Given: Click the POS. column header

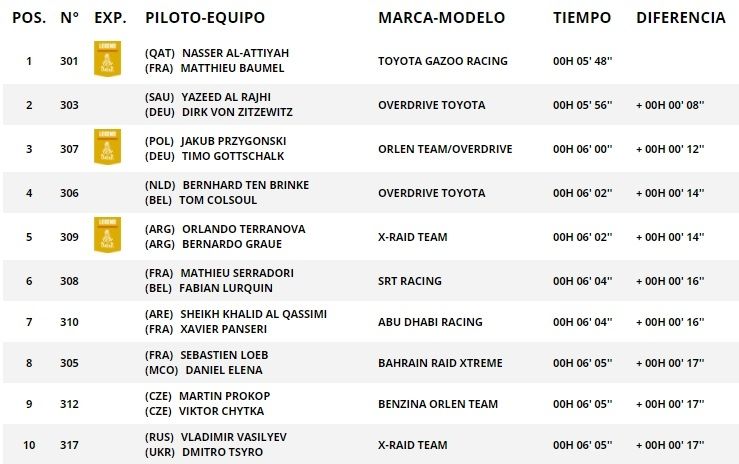Looking at the screenshot, I should [x=28, y=18].
